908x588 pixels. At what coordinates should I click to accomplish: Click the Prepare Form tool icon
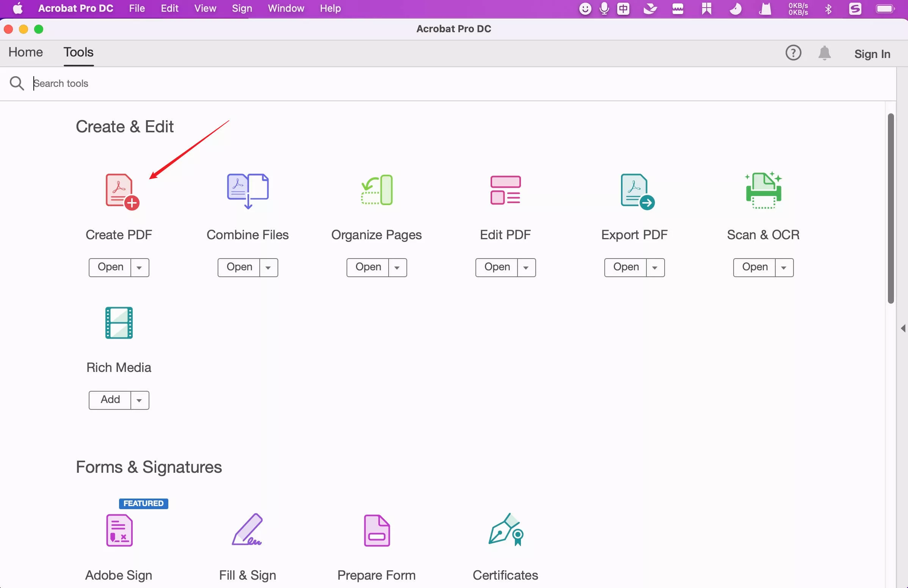(377, 530)
